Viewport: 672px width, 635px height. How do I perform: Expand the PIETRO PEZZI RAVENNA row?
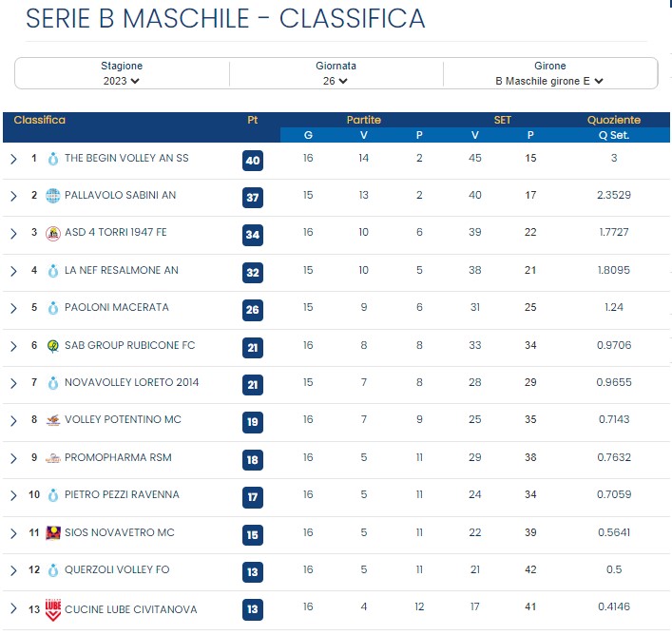13,496
